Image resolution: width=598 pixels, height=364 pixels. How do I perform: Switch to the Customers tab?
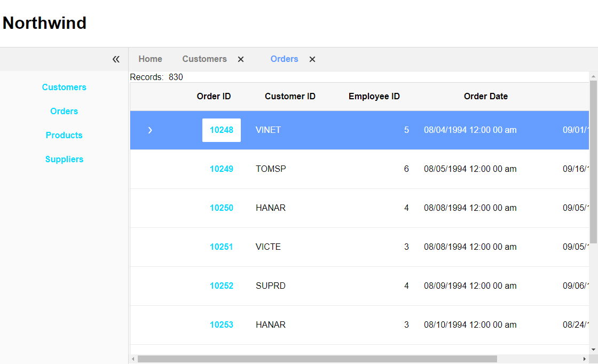tap(204, 59)
